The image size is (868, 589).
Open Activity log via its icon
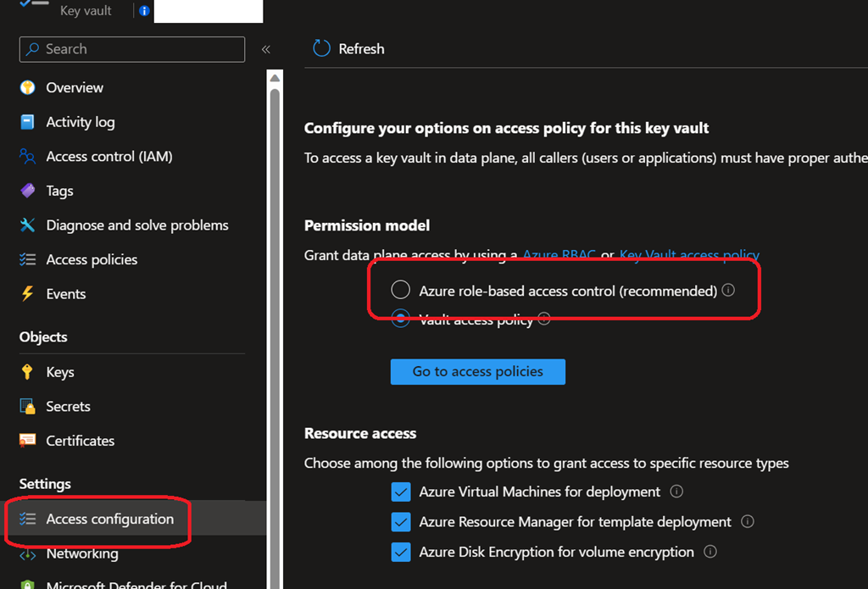point(28,122)
